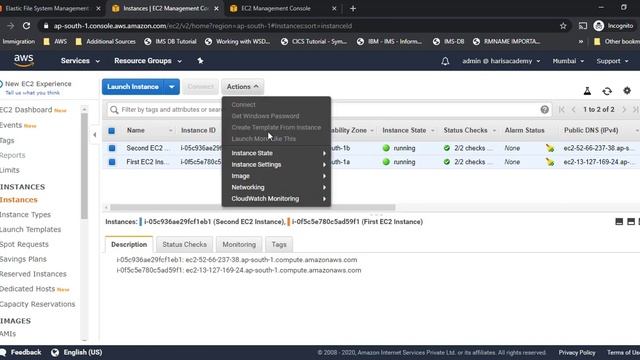
Task: Switch details pane to split layout icon
Action: click(631, 222)
